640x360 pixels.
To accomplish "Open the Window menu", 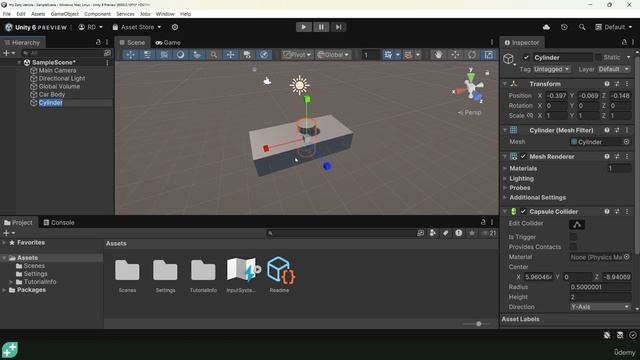I will [x=165, y=14].
